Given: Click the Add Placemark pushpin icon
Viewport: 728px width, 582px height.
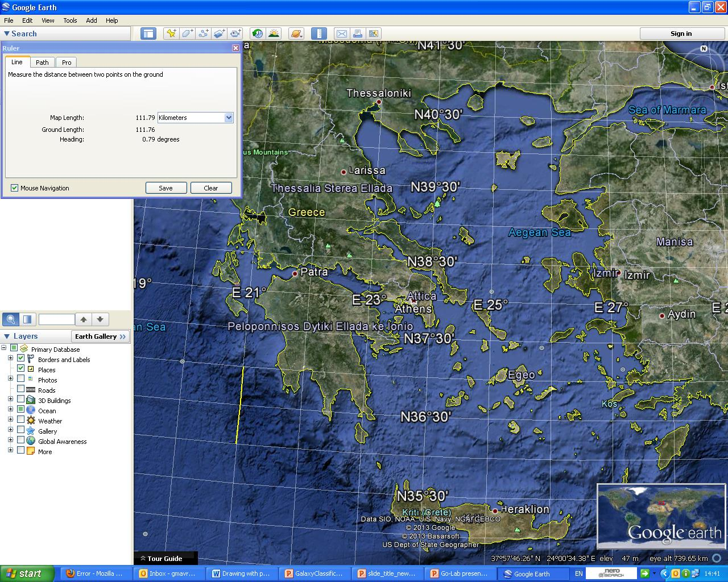Looking at the screenshot, I should tap(171, 34).
